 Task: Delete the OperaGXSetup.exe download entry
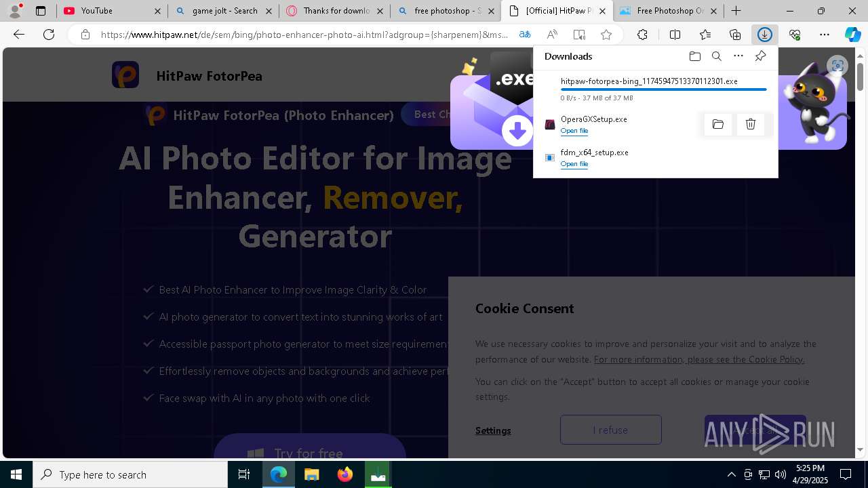click(x=751, y=124)
